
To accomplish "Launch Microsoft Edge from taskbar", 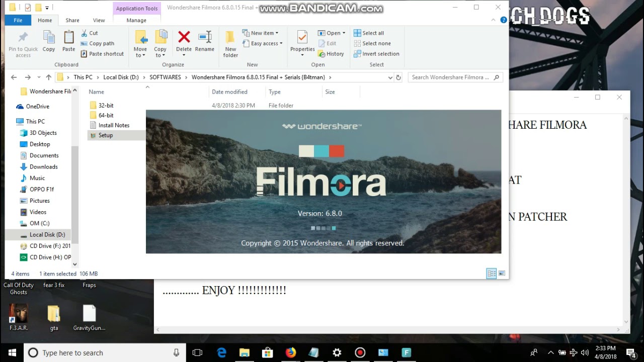I will click(x=221, y=353).
